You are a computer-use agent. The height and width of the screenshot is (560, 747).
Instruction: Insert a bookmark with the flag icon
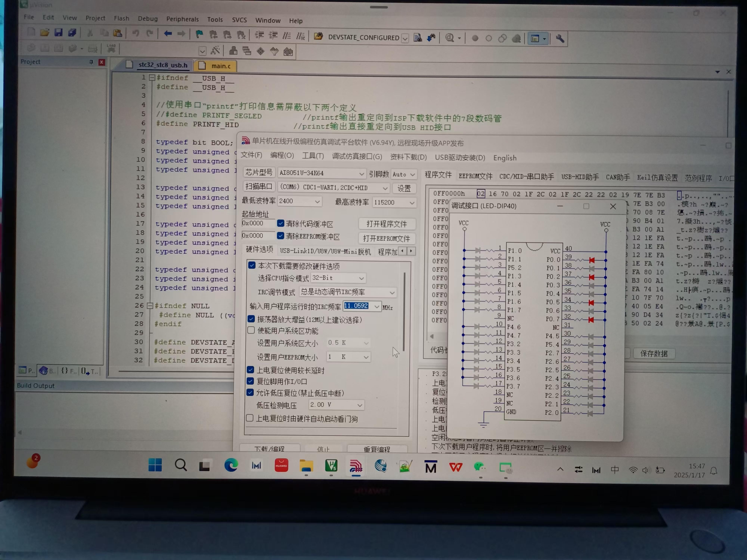click(199, 34)
